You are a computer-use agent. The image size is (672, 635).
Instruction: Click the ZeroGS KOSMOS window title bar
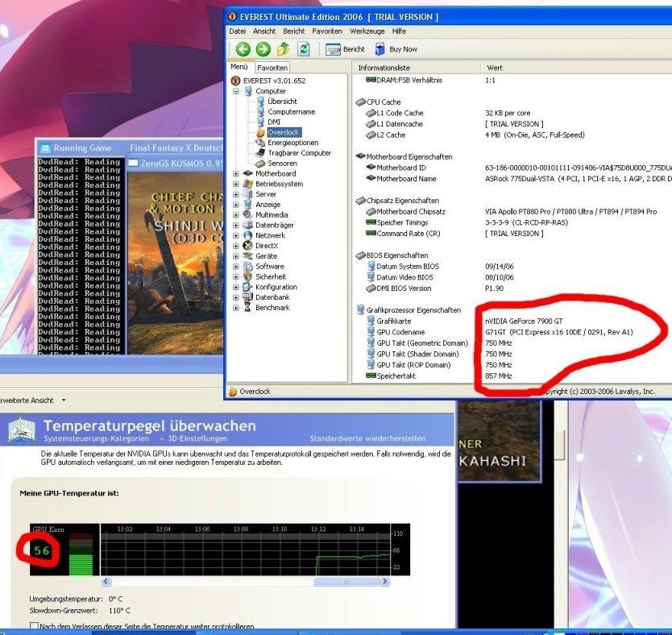[176, 163]
